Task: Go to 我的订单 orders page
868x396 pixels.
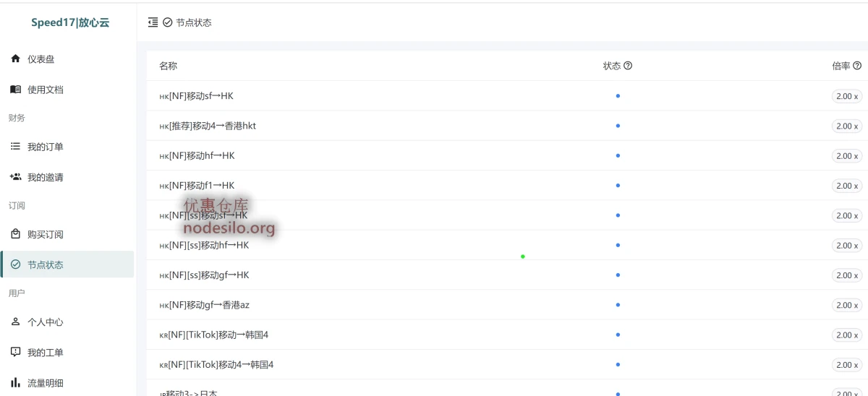Action: [67, 147]
